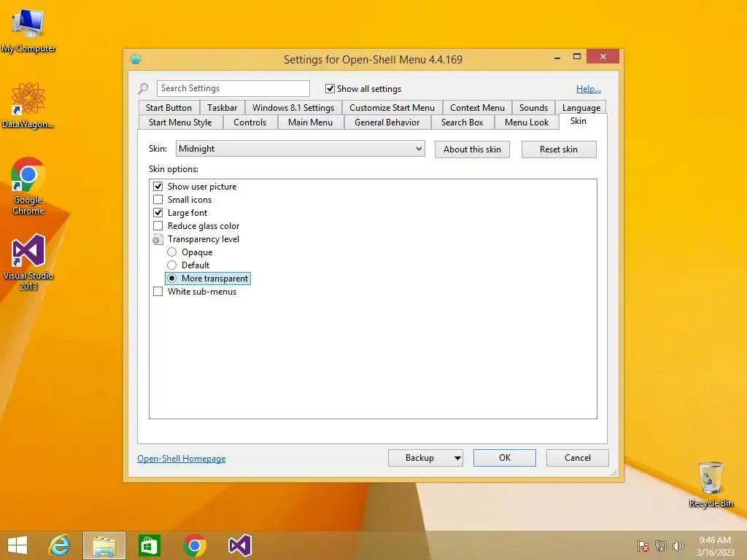Uncheck Large font option

tap(158, 212)
